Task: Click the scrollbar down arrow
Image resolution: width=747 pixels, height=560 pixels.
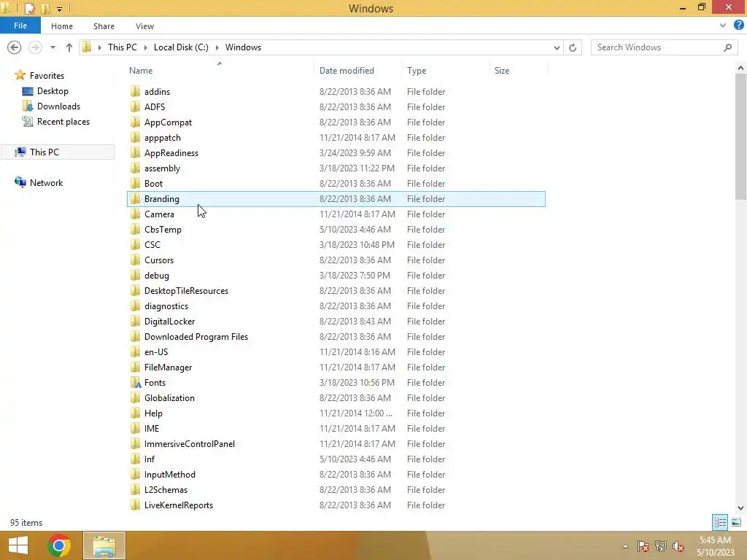Action: pyautogui.click(x=740, y=508)
